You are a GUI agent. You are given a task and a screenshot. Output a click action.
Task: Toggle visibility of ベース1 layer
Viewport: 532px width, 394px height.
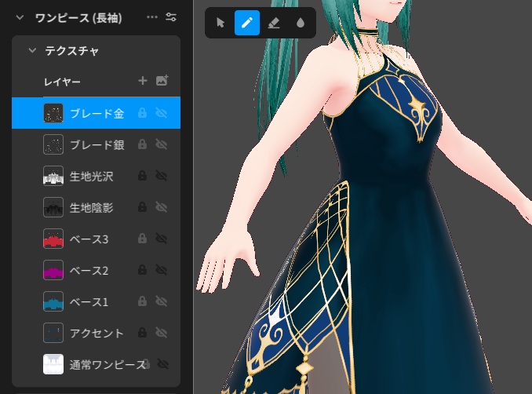point(162,301)
